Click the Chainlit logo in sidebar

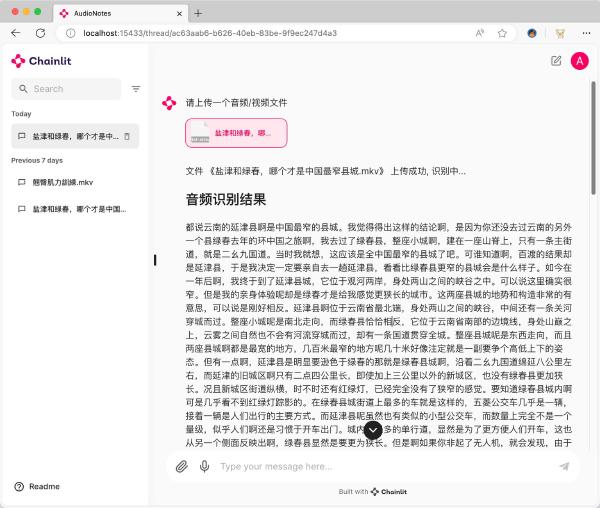click(x=41, y=61)
